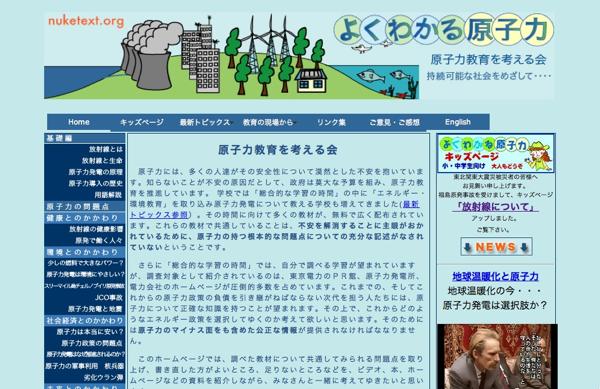This screenshot has width=600, height=389.
Task: Follow the 地球温暖化と原子力 link
Action: [x=496, y=276]
